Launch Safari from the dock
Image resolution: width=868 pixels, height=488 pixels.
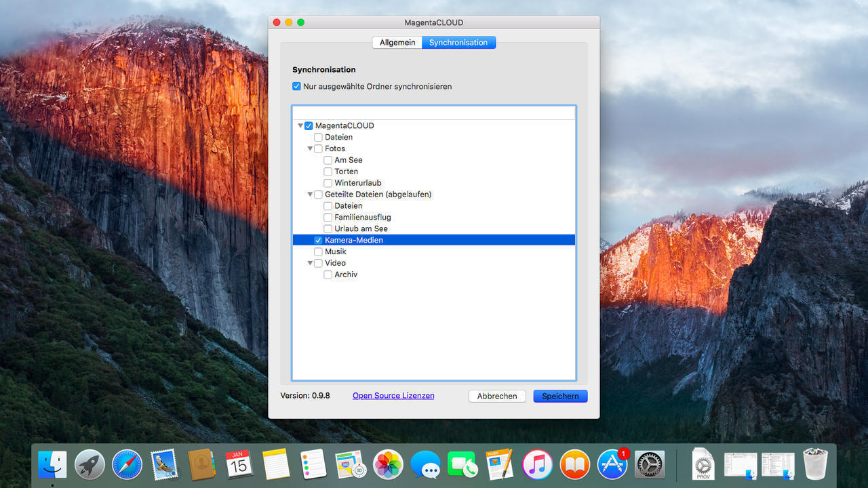[x=127, y=465]
